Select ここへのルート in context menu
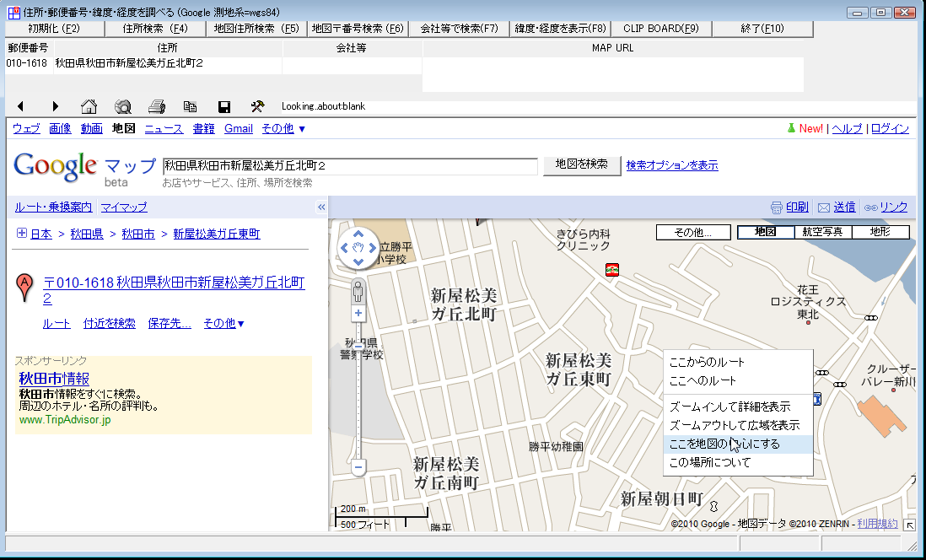The image size is (926, 560). [738, 380]
